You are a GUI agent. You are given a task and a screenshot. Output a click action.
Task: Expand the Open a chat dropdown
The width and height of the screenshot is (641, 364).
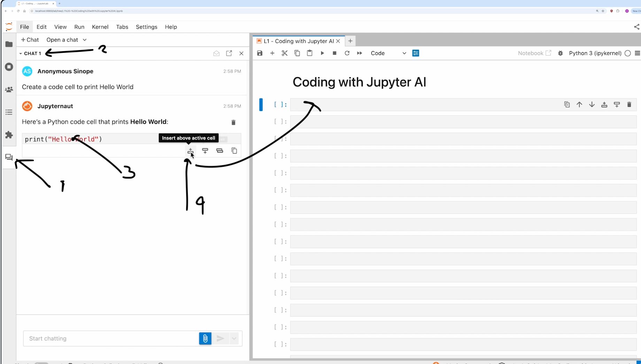(x=67, y=40)
